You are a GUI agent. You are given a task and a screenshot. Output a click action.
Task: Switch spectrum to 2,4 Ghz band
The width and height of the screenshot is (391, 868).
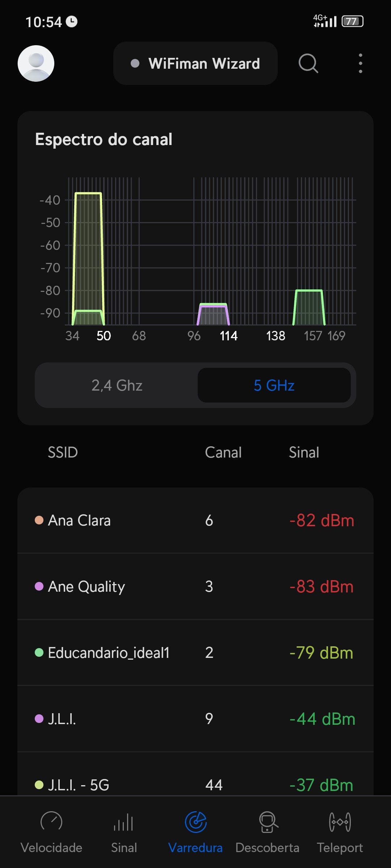(117, 385)
